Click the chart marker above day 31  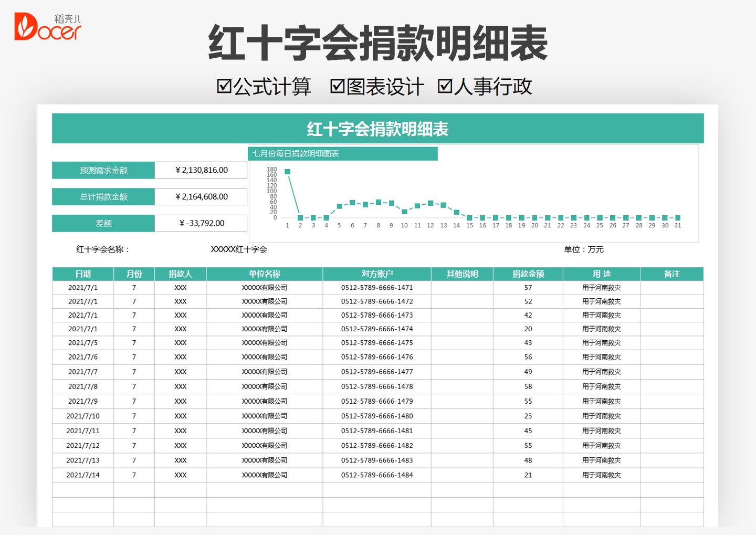tap(677, 217)
